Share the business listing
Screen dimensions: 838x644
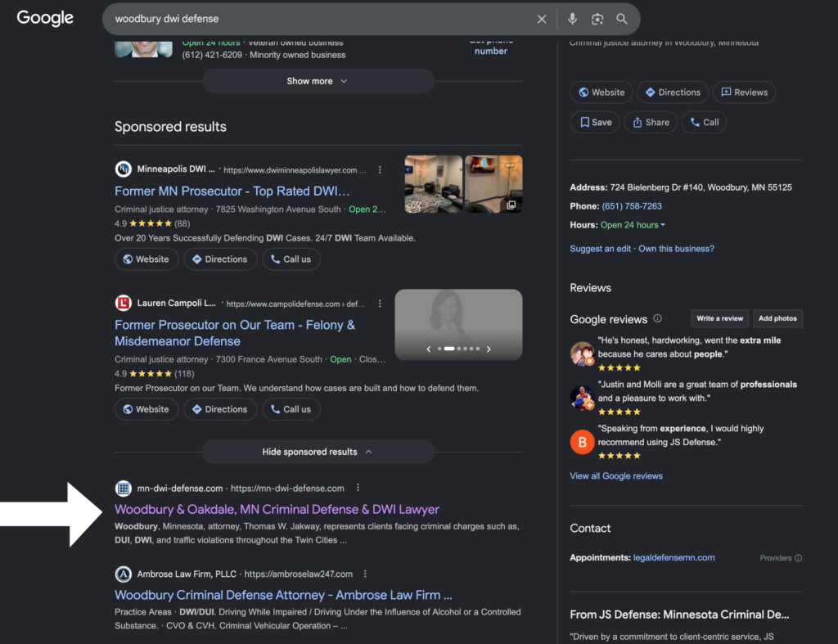coord(651,123)
